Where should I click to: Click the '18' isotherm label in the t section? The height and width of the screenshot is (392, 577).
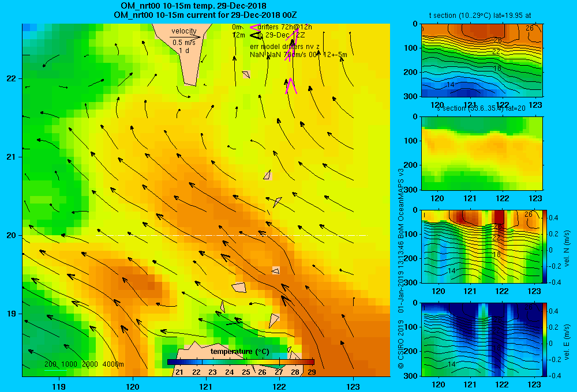coord(497,69)
